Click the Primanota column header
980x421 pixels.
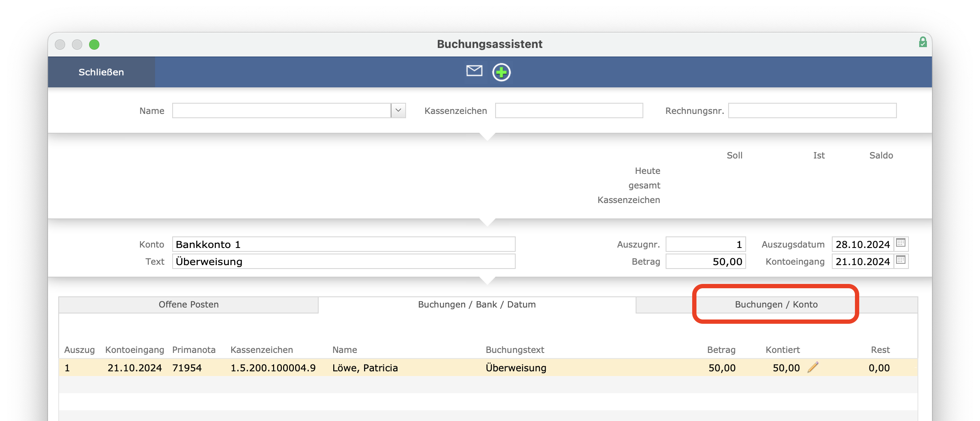tap(194, 350)
